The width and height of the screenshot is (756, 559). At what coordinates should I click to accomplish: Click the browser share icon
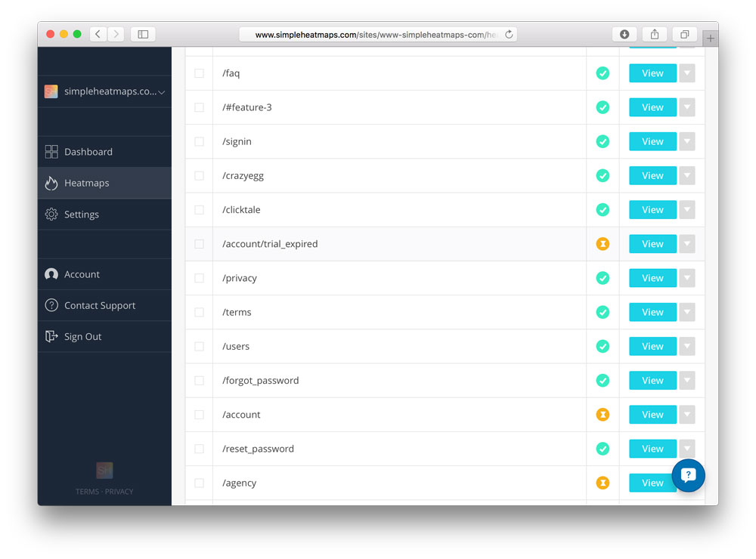(x=654, y=34)
